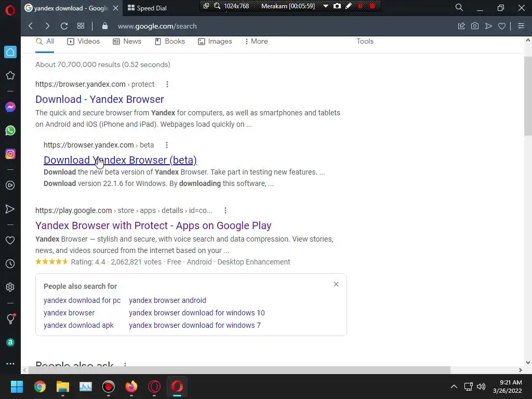Search for yandex download apk

pos(79,325)
